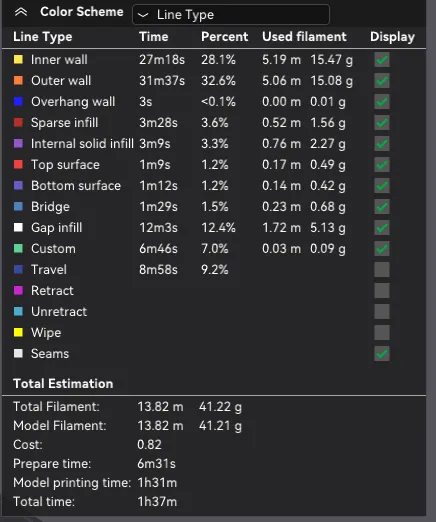Show Wipe moves using its checkbox
436x522 pixels.
(x=382, y=333)
